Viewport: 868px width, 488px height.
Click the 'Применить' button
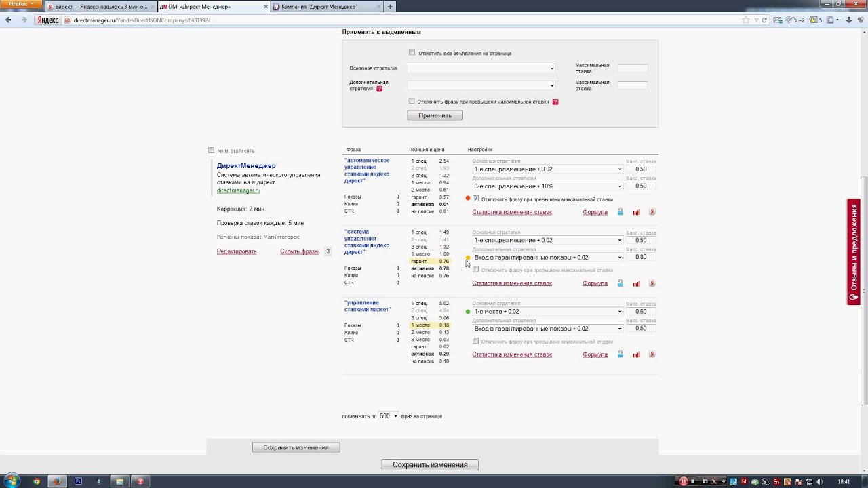click(x=435, y=116)
